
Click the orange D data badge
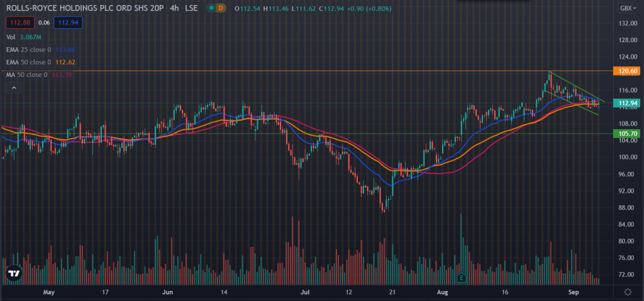point(221,8)
